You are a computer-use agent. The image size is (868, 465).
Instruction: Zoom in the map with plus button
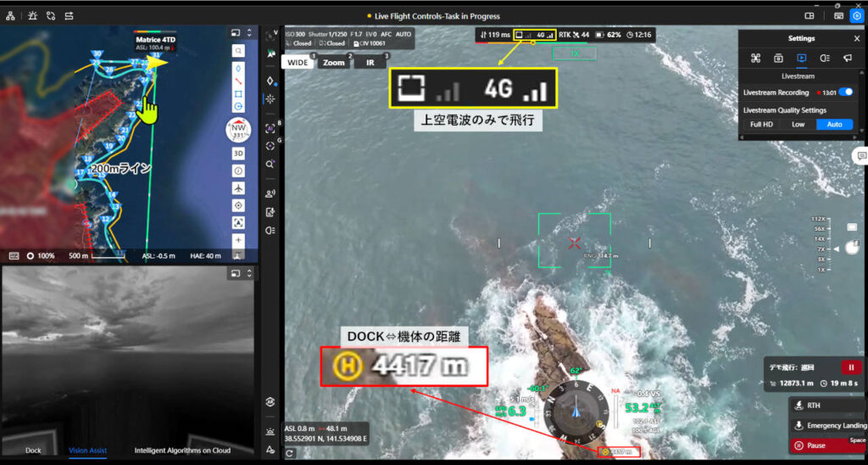tap(238, 240)
